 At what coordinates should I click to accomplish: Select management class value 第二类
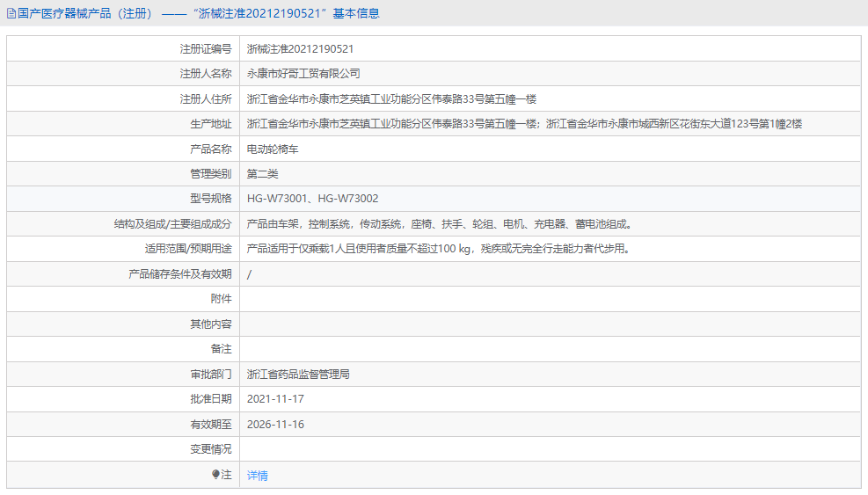point(262,174)
